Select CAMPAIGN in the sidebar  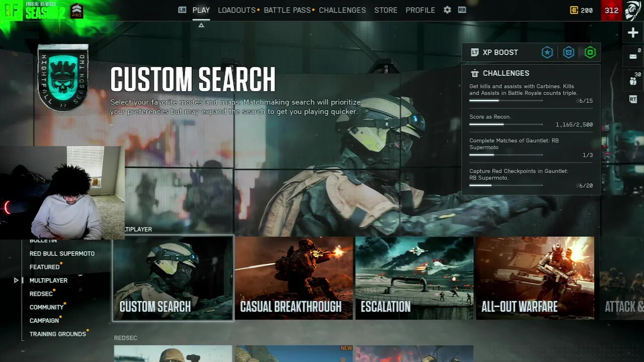click(x=44, y=320)
